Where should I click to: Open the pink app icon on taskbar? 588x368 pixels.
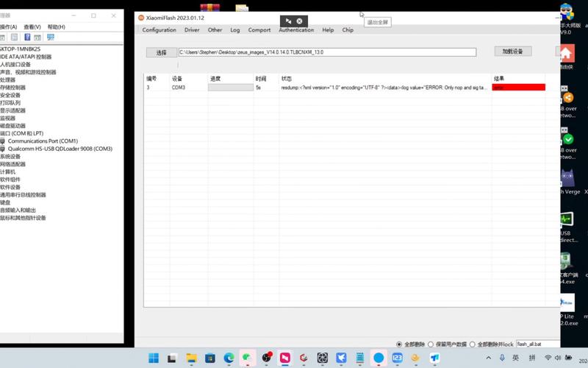[285, 358]
